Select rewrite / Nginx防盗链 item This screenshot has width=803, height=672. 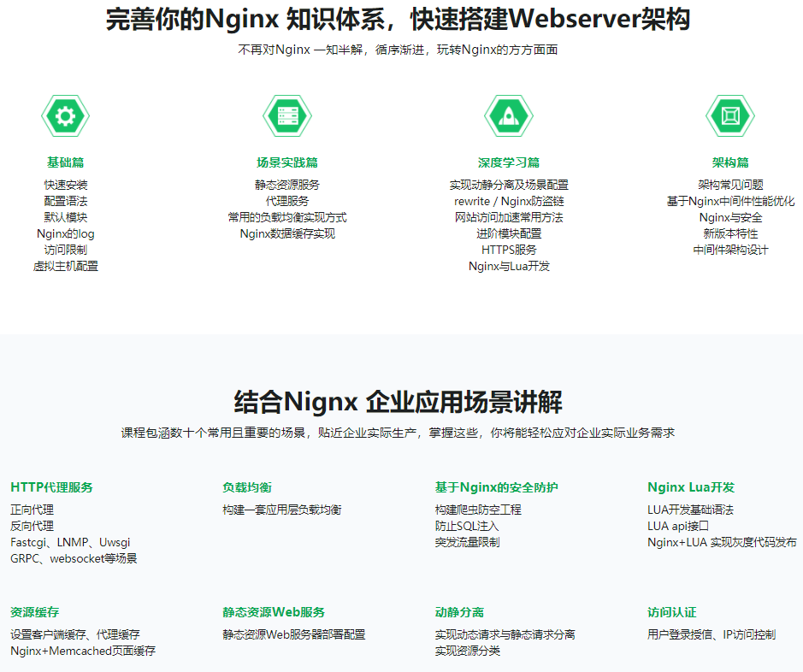[x=509, y=201]
